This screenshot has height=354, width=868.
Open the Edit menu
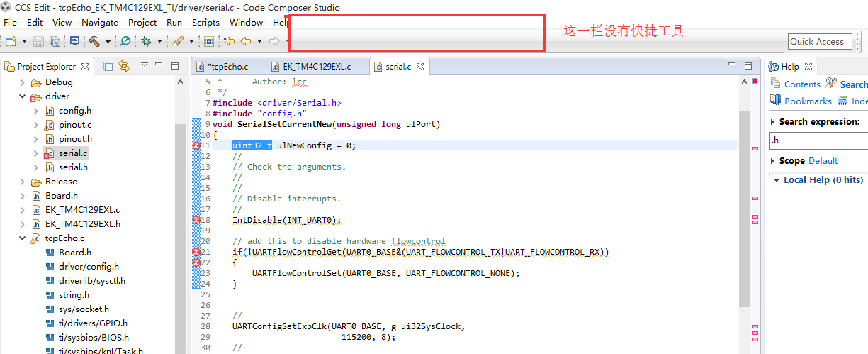[x=35, y=22]
